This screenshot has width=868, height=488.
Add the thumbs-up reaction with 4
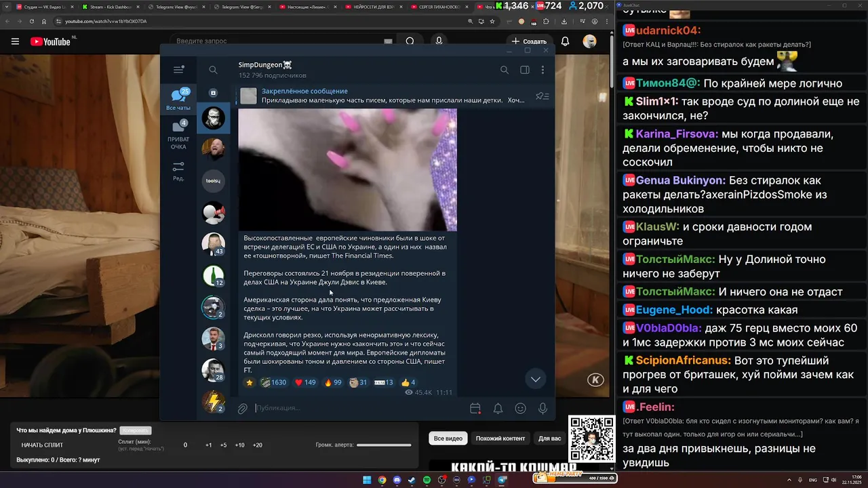[x=408, y=382]
